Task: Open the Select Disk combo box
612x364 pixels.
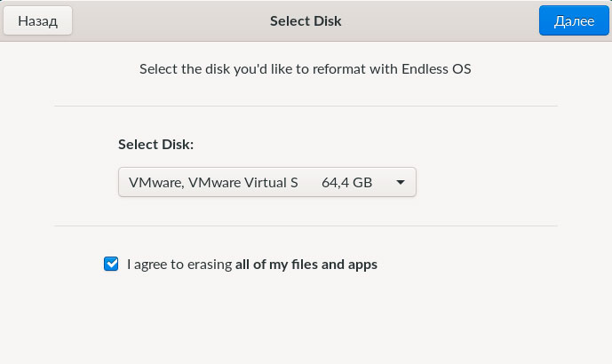Action: coord(266,182)
